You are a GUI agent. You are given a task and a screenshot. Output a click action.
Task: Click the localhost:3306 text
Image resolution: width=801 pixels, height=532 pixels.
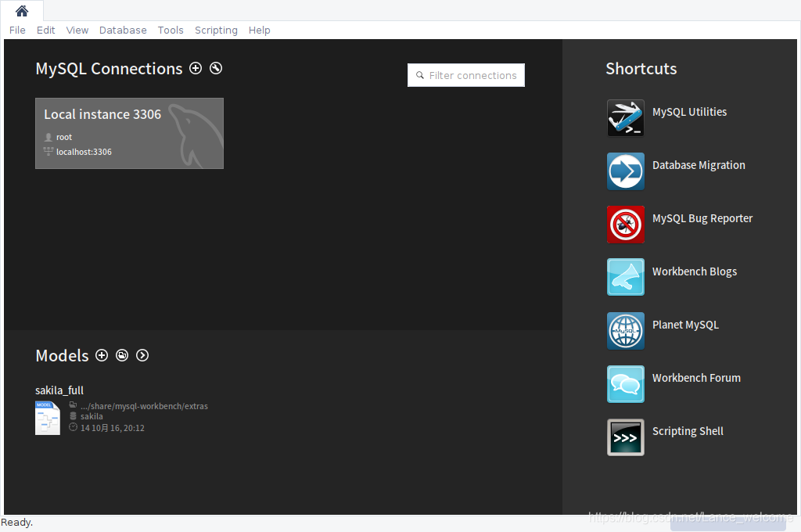click(x=84, y=152)
